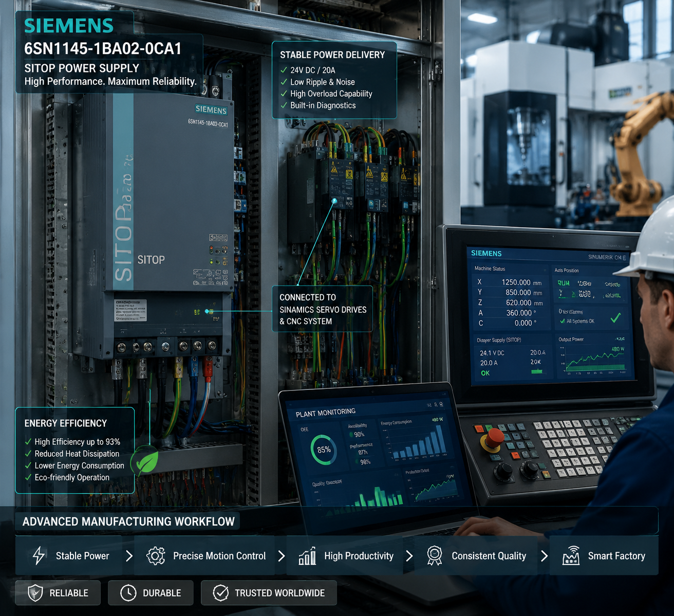674x616 pixels.
Task: Click the lightning bolt Stable Power icon
Action: pos(39,556)
